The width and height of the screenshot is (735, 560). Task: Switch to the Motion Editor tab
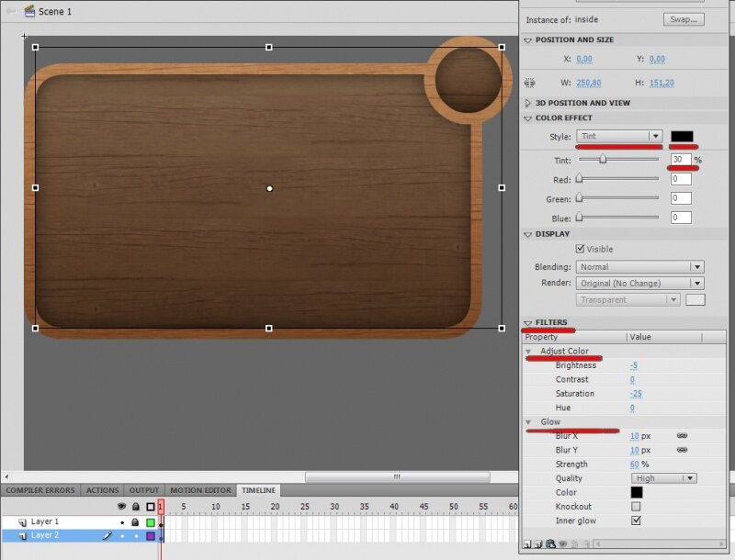point(200,490)
